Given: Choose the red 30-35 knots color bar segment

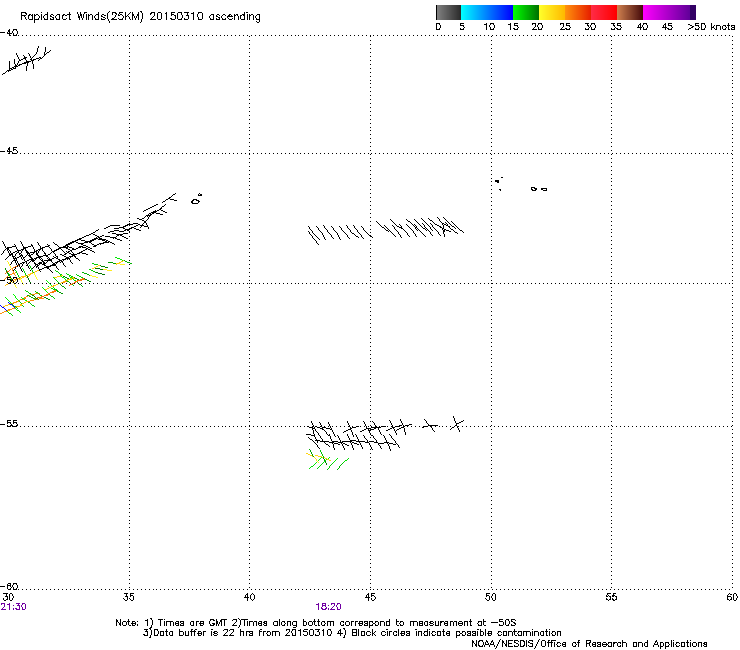Looking at the screenshot, I should [x=604, y=12].
